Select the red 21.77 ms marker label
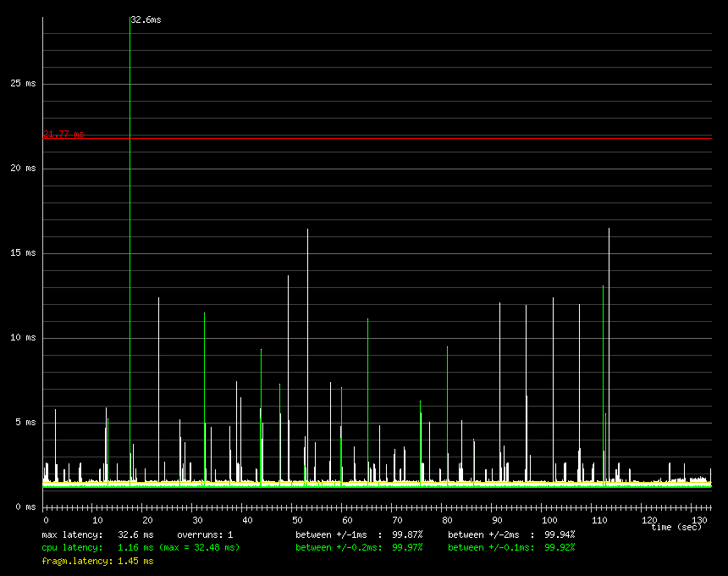Viewport: 728px width, 576px height. [x=63, y=134]
